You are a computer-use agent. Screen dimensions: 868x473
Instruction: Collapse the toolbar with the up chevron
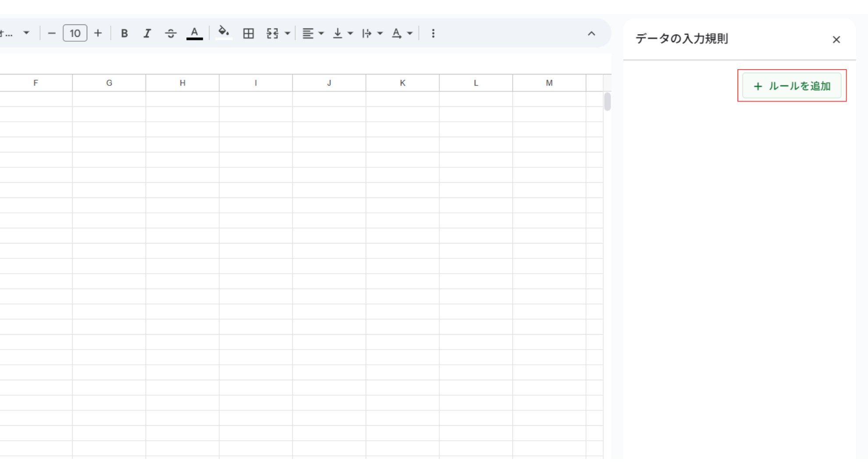(591, 33)
